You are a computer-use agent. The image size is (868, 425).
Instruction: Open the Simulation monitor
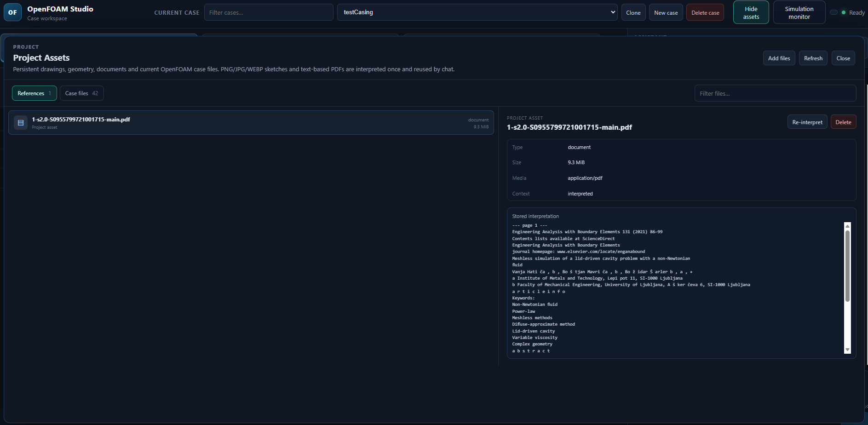point(799,12)
